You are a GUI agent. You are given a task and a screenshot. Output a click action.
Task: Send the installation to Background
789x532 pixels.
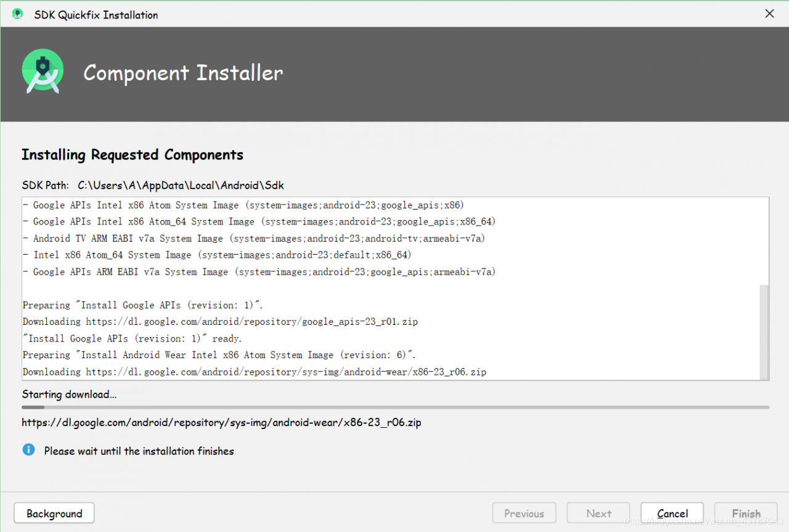click(54, 514)
